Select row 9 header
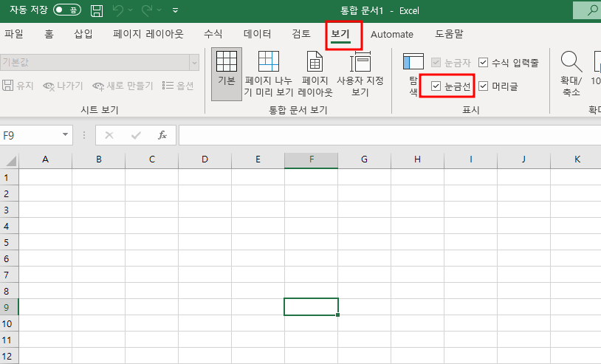The height and width of the screenshot is (364, 601). coord(9,307)
